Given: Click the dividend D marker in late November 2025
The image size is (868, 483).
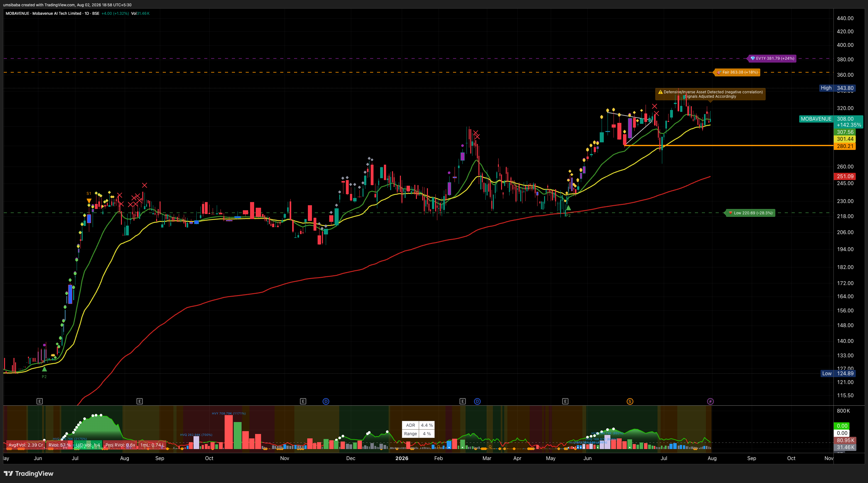Looking at the screenshot, I should 326,401.
